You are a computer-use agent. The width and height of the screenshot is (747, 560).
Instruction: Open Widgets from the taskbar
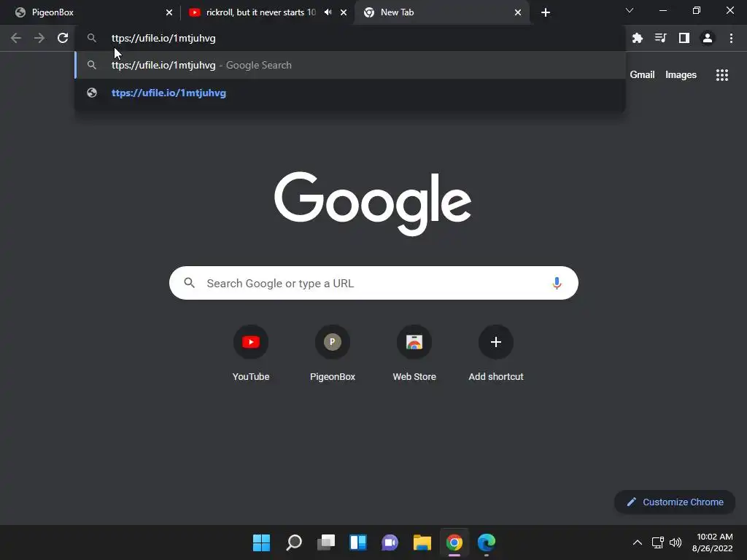(x=358, y=542)
